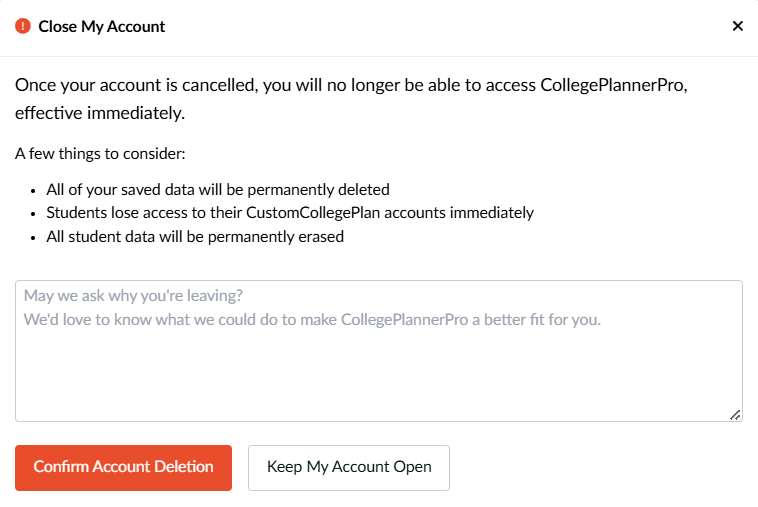Click the bullet dot before 'All of your saved data'
This screenshot has height=507, width=758.
click(x=33, y=191)
